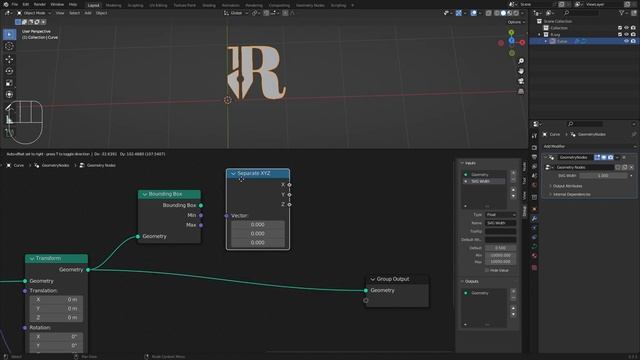This screenshot has width=640, height=360.
Task: Switch to the Shading workspace tab
Action: [209, 5]
